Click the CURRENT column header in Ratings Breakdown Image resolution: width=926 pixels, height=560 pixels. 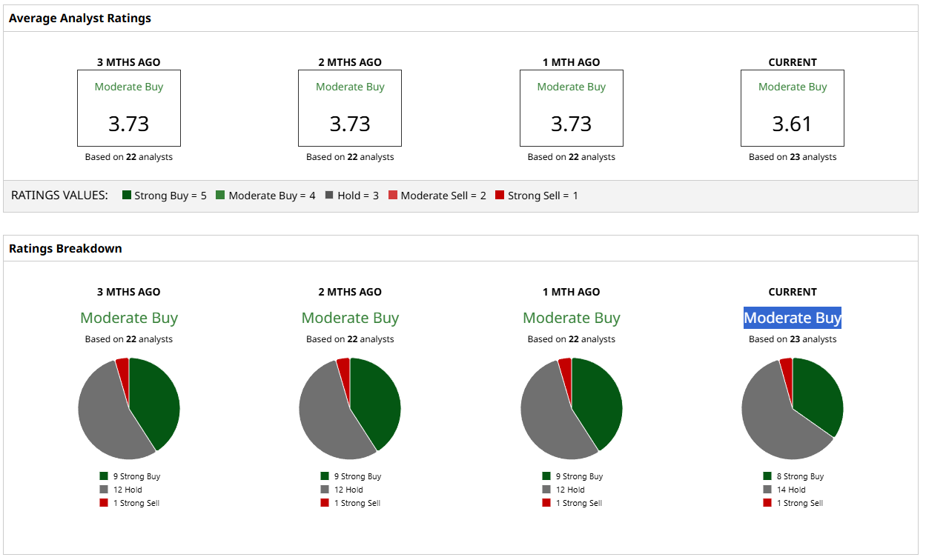pos(793,292)
